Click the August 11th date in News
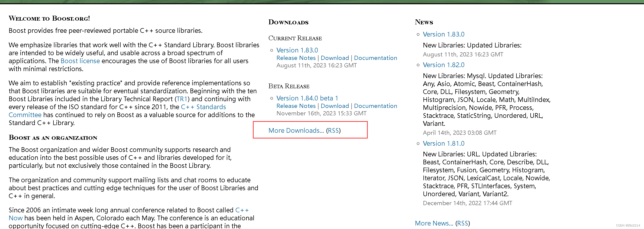 coord(463,54)
